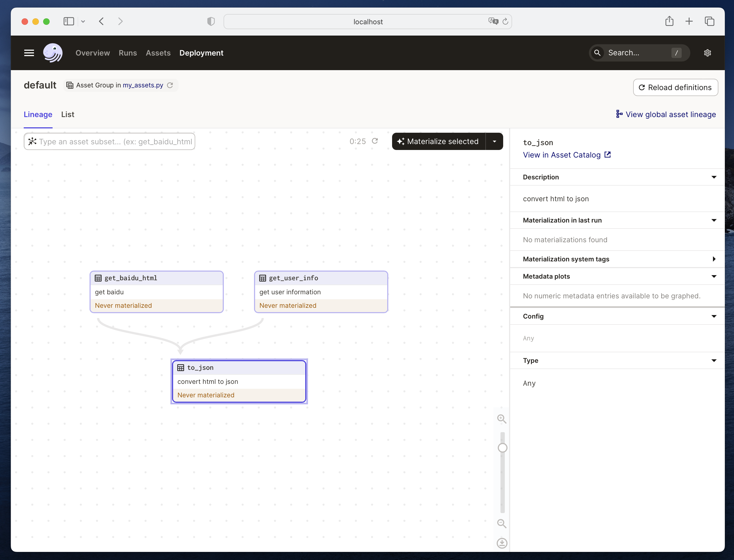Zoom in on the asset graph

502,419
